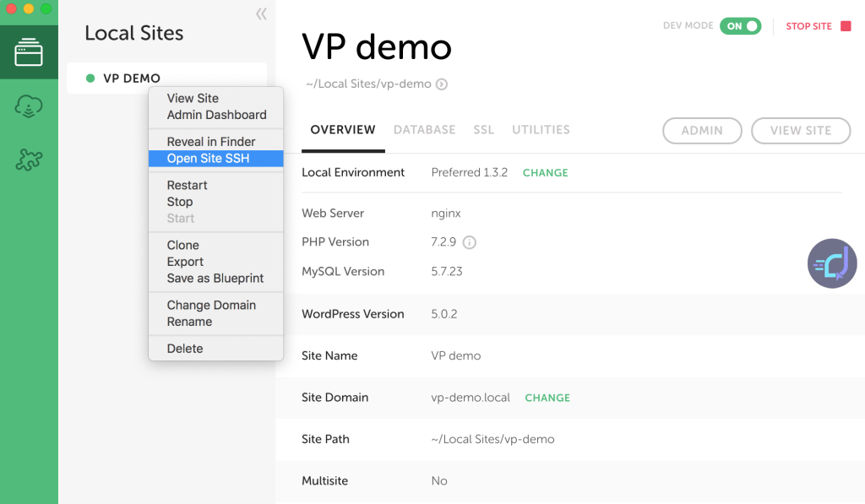Screen dimensions: 865x504
Task: Click the ~/Local Sites/vp-demo path under title
Action: (368, 84)
